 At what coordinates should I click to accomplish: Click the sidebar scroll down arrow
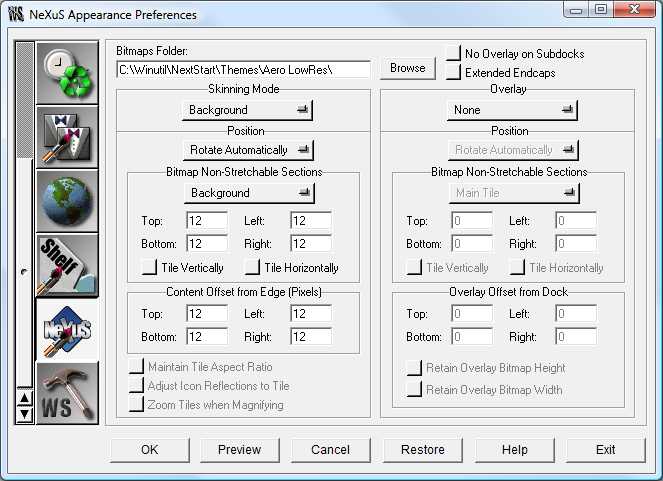[x=25, y=414]
